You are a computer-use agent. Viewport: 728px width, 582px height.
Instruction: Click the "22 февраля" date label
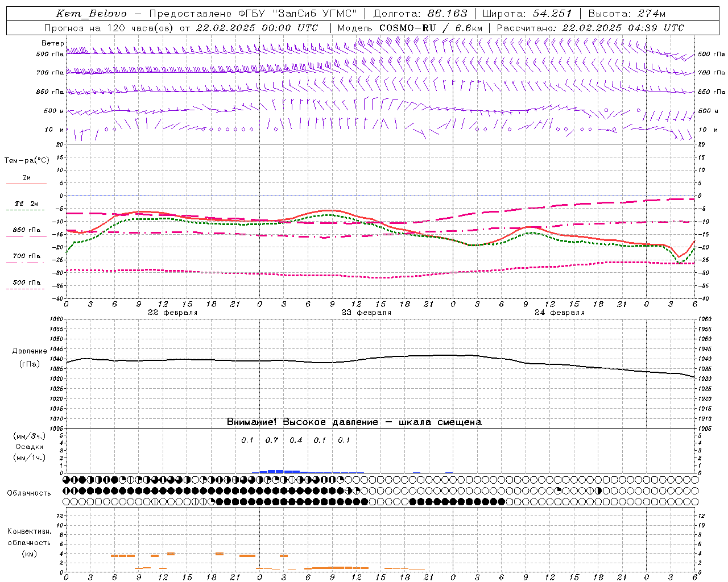[x=173, y=313]
